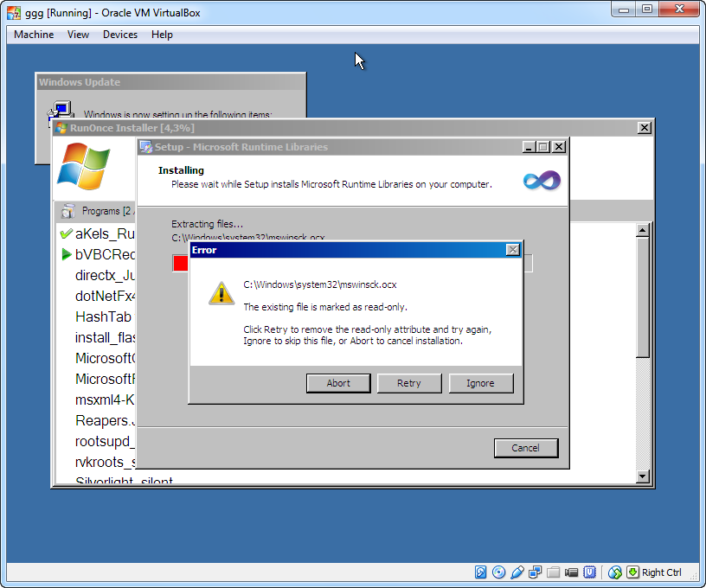
Task: Open the USB devices icon in status bar
Action: pyautogui.click(x=517, y=572)
